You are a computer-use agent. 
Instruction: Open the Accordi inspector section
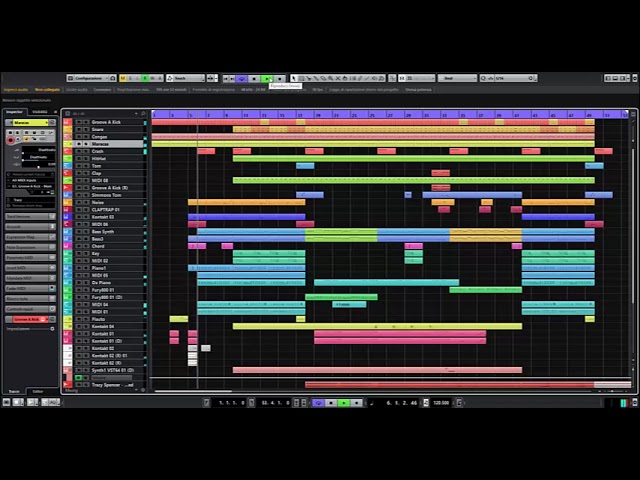[30, 227]
